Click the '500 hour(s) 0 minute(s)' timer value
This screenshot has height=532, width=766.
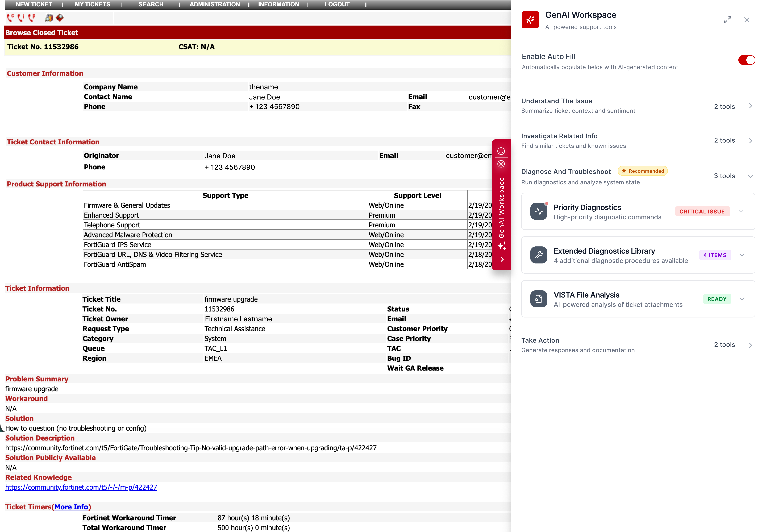254,528
